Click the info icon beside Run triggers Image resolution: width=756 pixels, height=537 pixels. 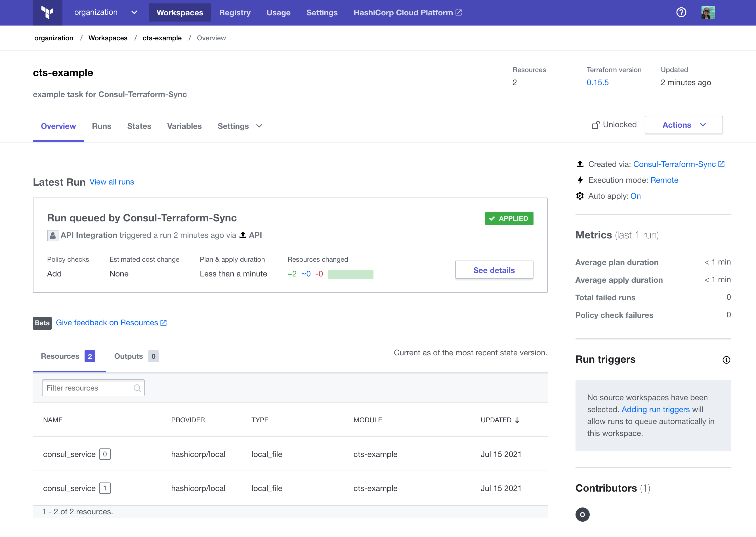(x=726, y=360)
